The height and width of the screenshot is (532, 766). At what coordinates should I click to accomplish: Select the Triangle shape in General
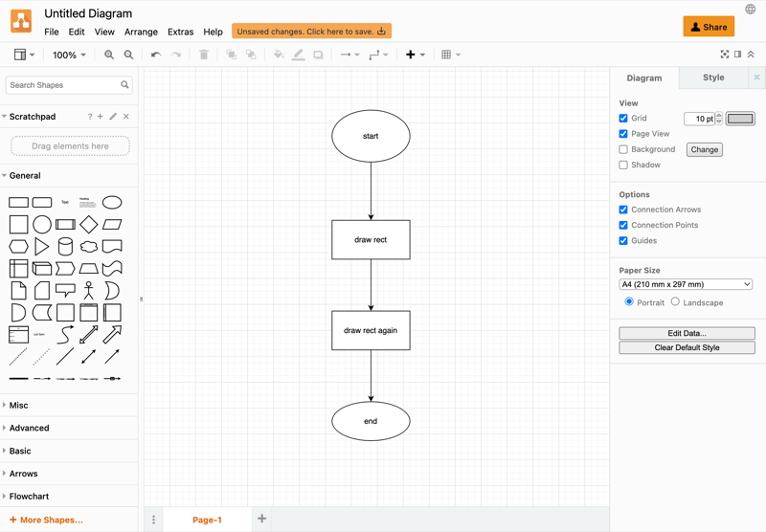(41, 247)
